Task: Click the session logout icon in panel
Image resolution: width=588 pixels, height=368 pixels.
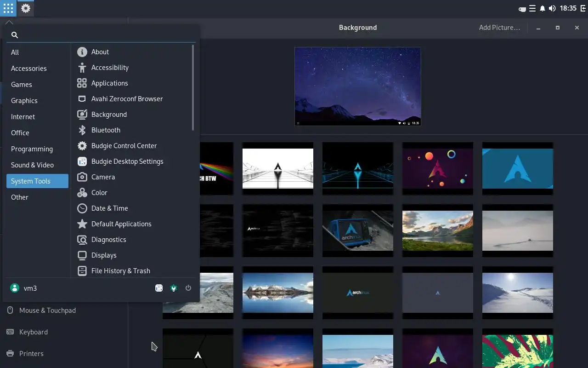Action: (x=583, y=8)
